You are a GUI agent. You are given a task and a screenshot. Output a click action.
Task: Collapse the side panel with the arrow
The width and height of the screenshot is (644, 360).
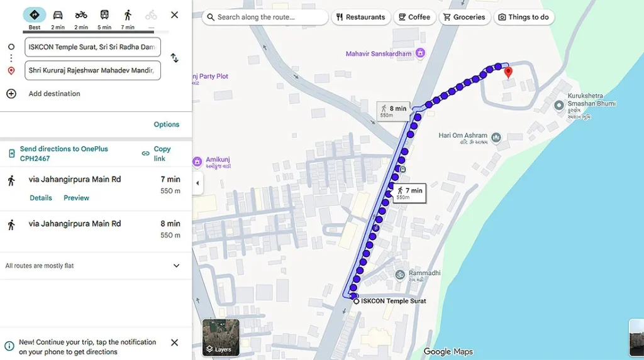(197, 183)
